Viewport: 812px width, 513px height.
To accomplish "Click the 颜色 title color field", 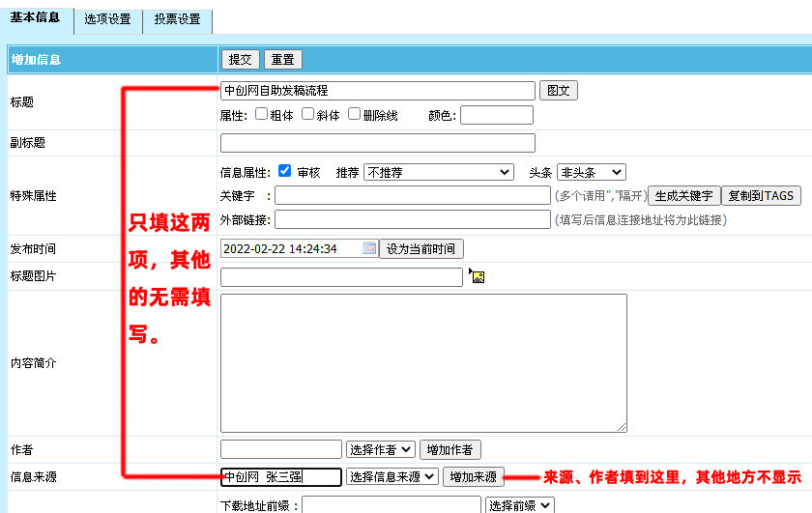I will coord(497,115).
